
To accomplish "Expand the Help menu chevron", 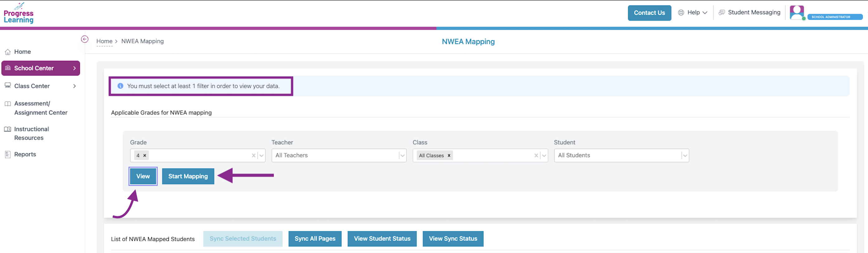I will 705,13.
